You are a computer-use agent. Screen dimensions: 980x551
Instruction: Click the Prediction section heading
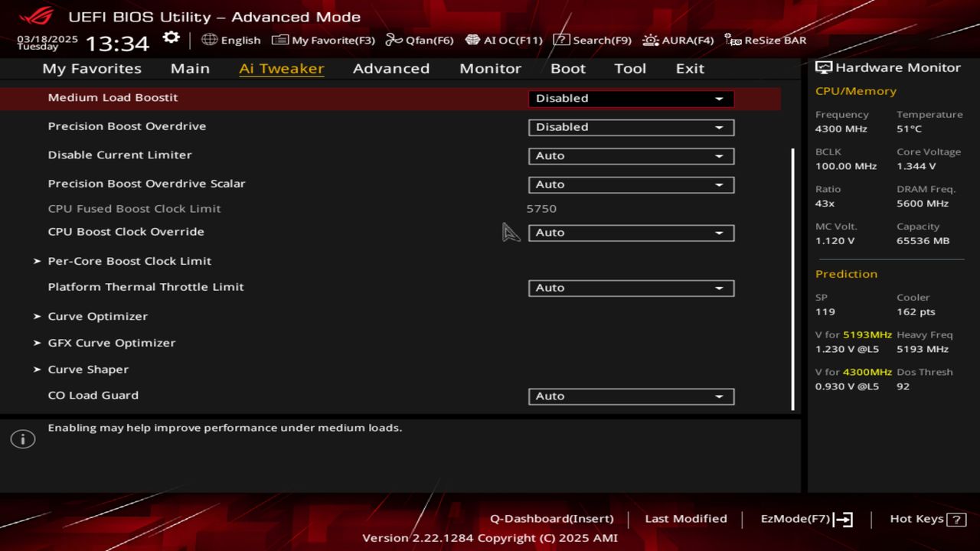846,274
